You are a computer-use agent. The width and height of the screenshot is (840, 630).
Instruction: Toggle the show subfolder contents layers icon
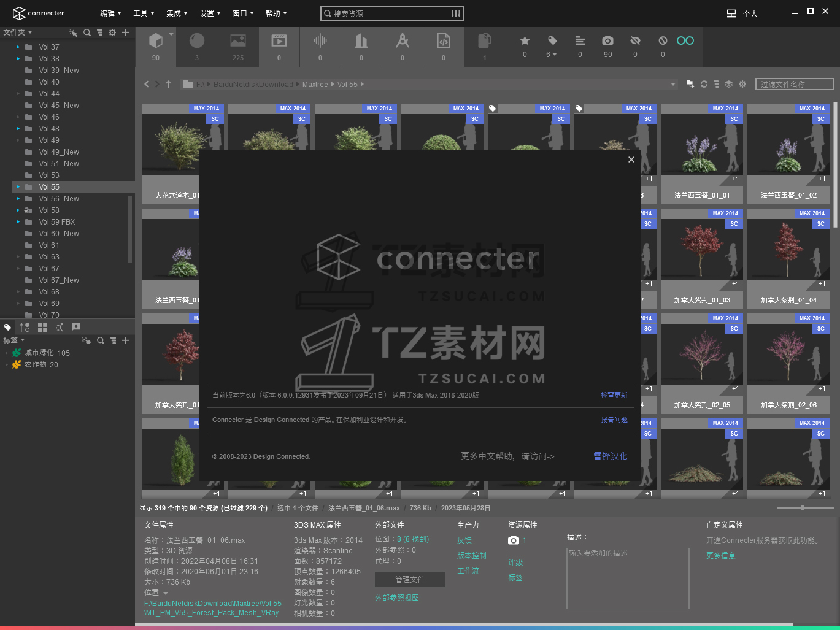(x=728, y=84)
